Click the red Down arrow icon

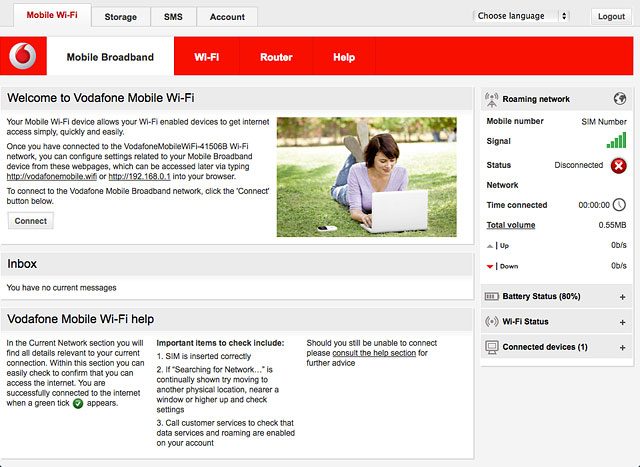(490, 267)
